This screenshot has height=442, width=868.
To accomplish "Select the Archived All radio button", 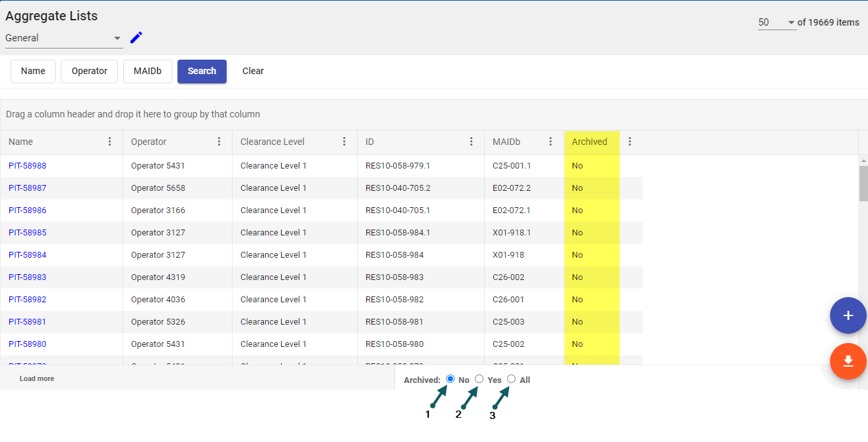I will coord(512,379).
